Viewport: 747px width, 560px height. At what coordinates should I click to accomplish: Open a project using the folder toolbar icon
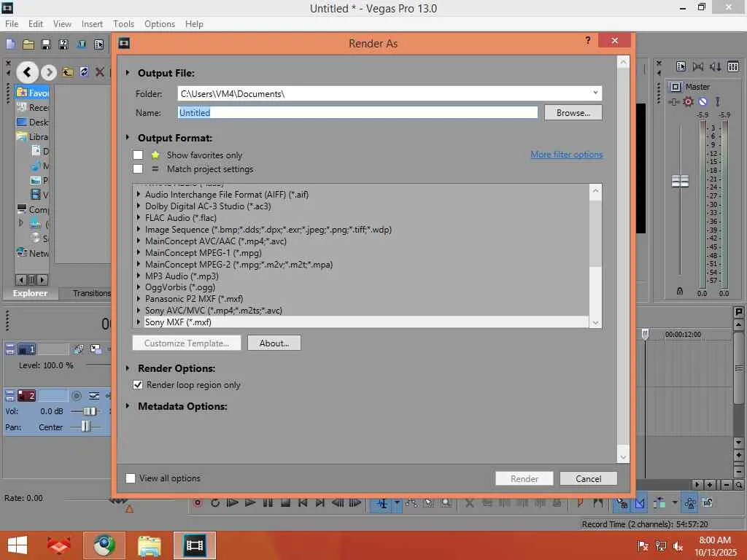point(28,44)
